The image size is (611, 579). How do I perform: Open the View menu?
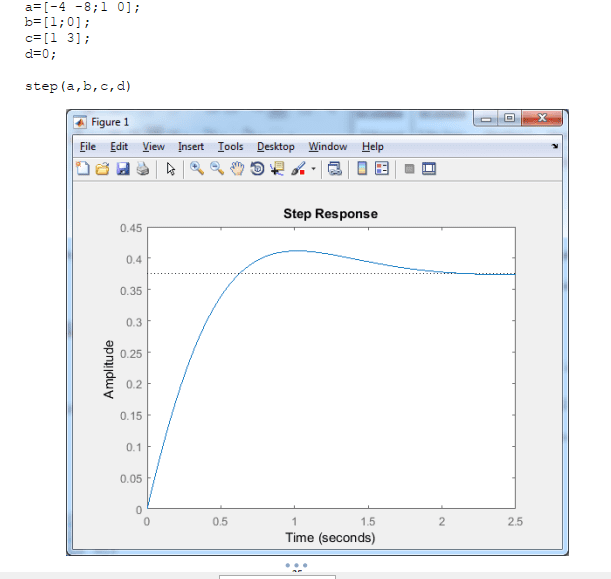pos(153,147)
